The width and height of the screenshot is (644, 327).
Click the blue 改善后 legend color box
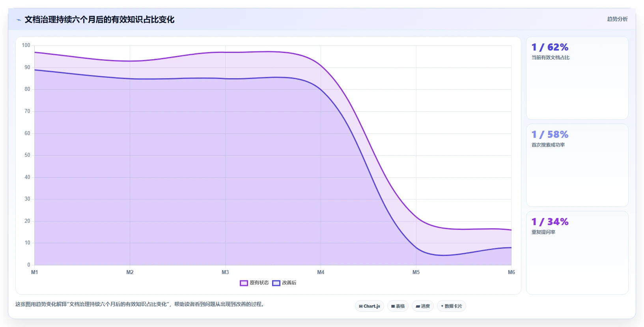coord(276,283)
